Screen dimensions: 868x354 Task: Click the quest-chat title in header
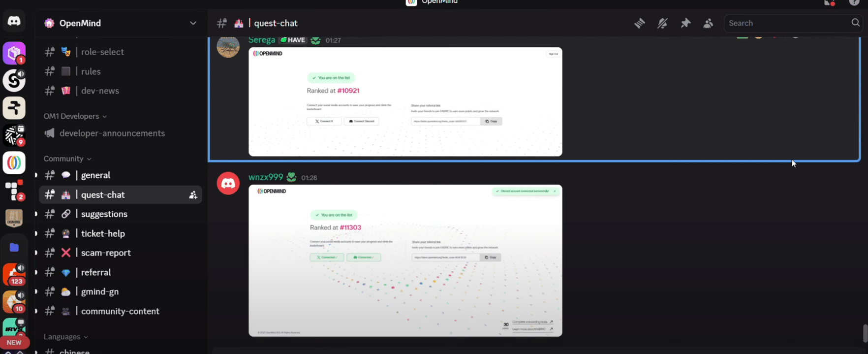[x=276, y=23]
